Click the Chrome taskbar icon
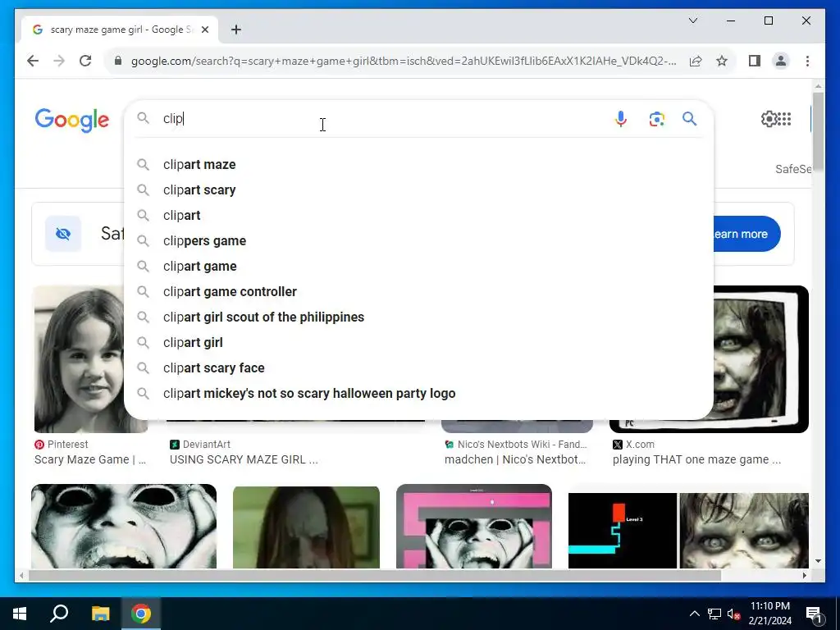Image resolution: width=840 pixels, height=630 pixels. coord(141,614)
